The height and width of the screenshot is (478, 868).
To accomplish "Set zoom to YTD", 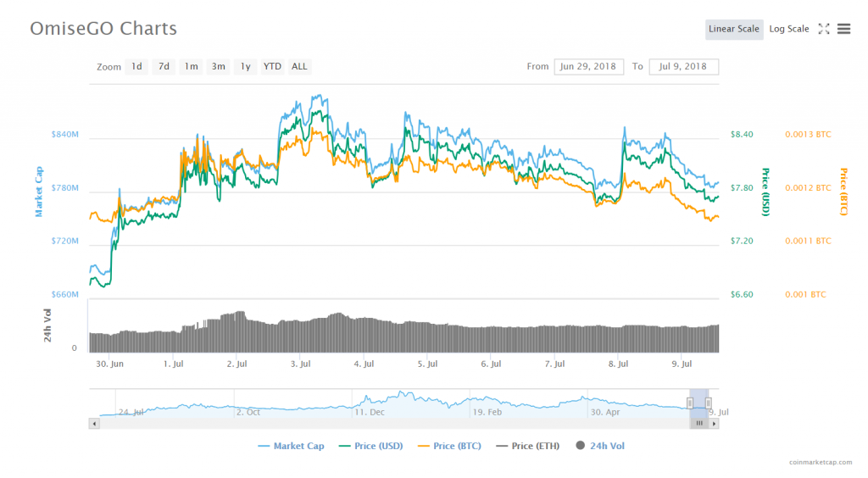I will click(x=272, y=67).
